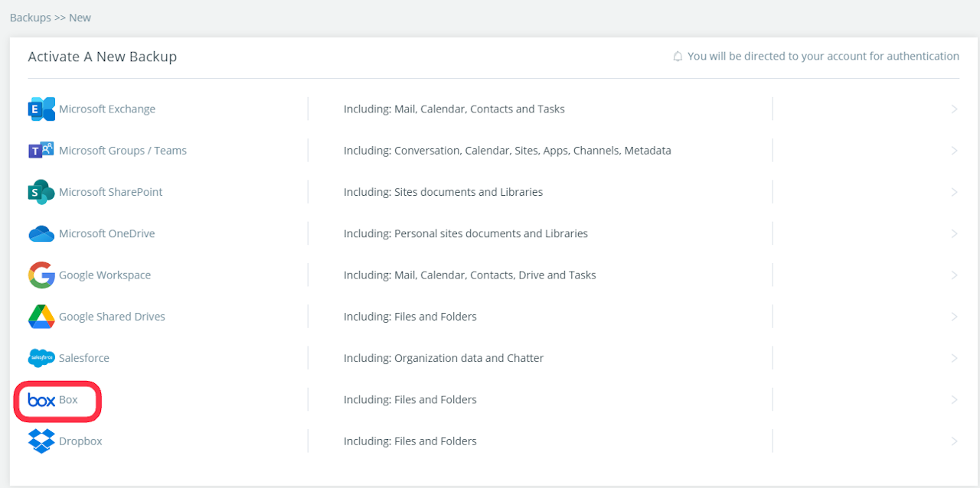Viewport: 980px width, 488px height.
Task: Expand the Salesforce row chevron
Action: (954, 358)
